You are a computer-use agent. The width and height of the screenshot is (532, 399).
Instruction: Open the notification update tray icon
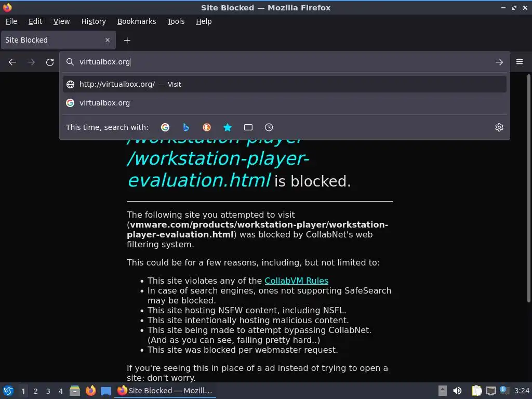tap(504, 391)
